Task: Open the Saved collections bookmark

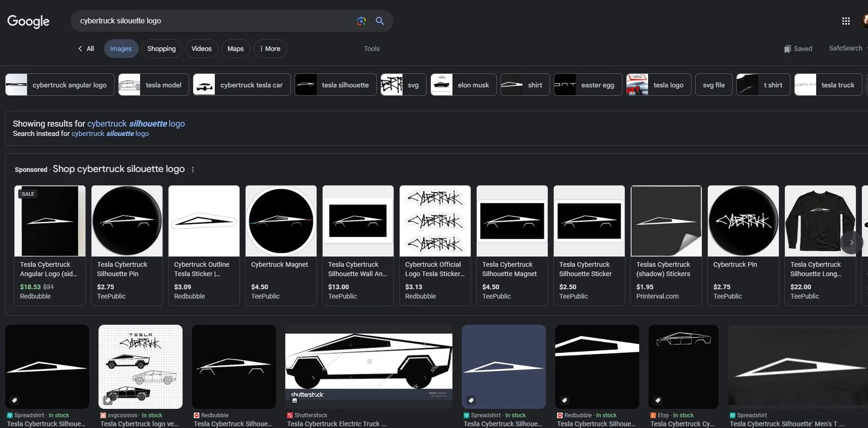Action: (798, 49)
